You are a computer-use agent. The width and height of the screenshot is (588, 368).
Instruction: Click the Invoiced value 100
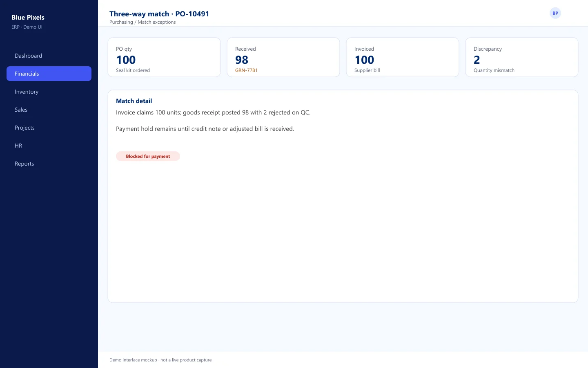(364, 60)
